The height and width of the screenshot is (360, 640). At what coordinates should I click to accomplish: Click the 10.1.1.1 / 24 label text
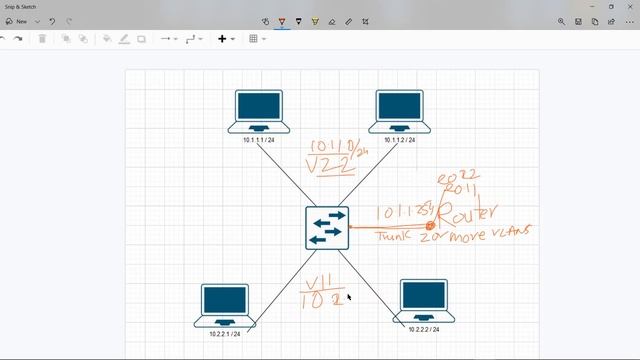[259, 140]
